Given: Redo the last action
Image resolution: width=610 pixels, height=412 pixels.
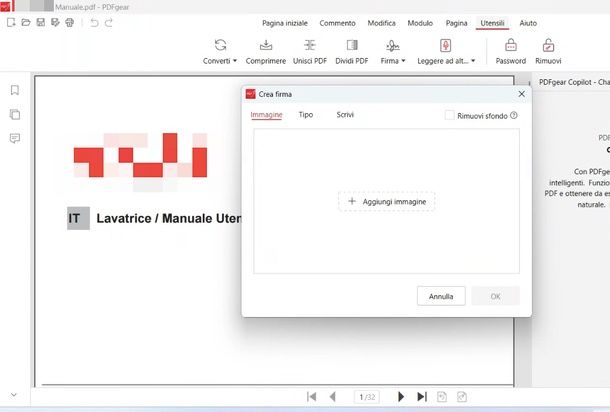Looking at the screenshot, I should 109,23.
